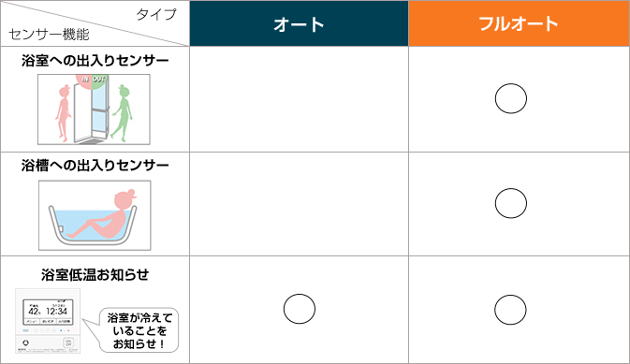Click the 浴室低温お知らせ heading
Viewport: 630px width, 364px height.
95,275
